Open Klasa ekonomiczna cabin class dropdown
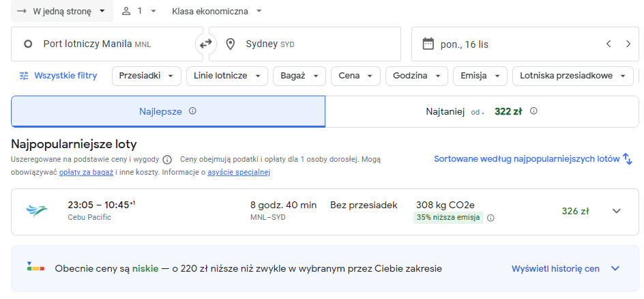644x299 pixels. (217, 11)
